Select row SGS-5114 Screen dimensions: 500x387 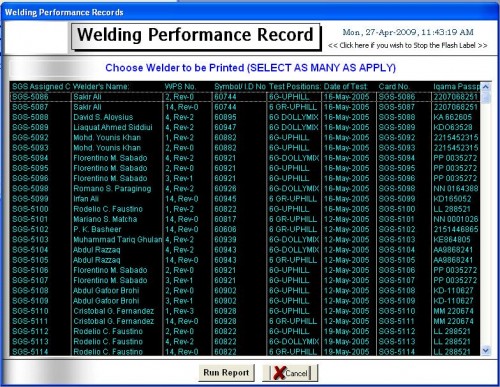tap(245, 352)
